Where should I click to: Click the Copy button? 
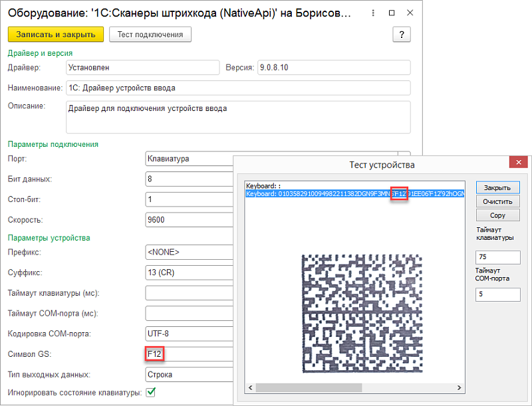497,215
